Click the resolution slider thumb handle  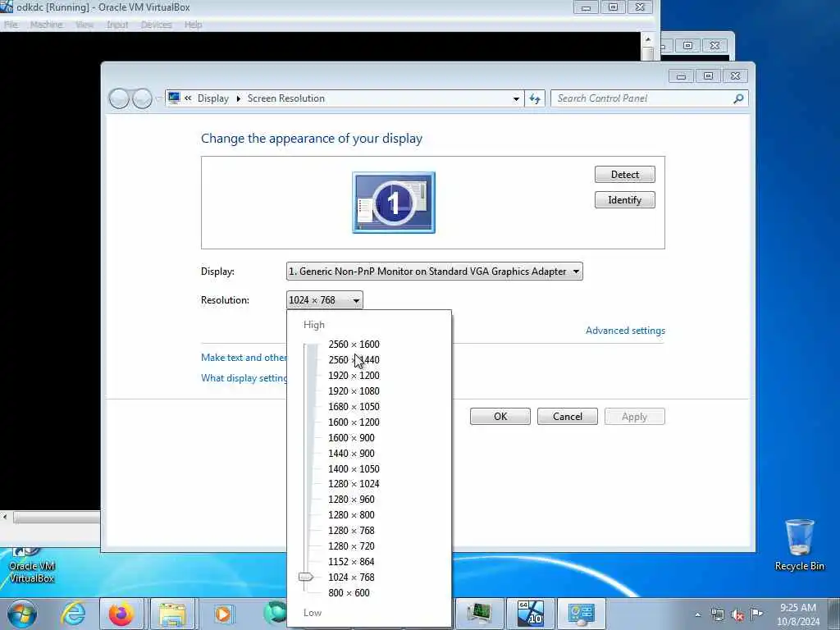(306, 577)
